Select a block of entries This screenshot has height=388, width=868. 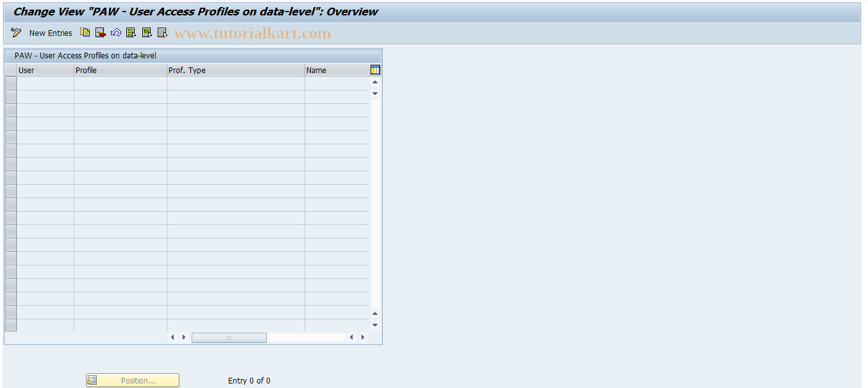coord(147,32)
